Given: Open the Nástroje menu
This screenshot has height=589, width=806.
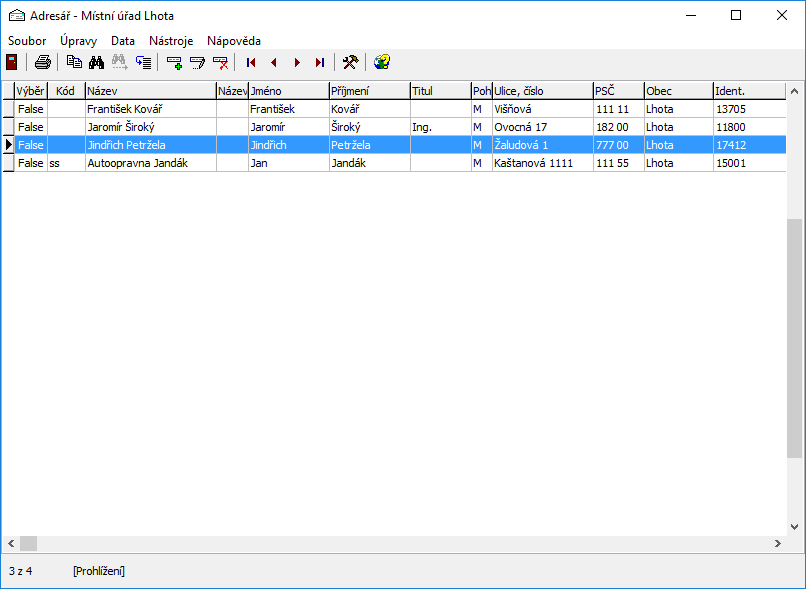Looking at the screenshot, I should point(171,41).
